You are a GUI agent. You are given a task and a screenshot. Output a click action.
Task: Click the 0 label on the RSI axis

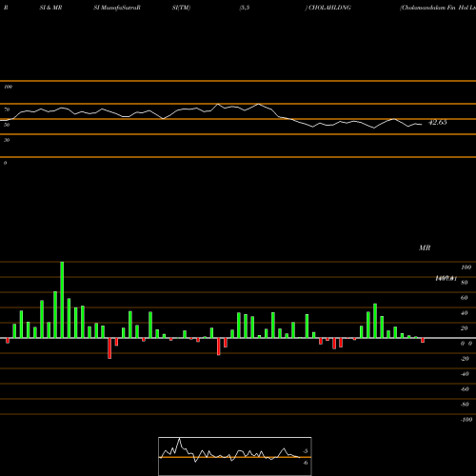[6, 163]
